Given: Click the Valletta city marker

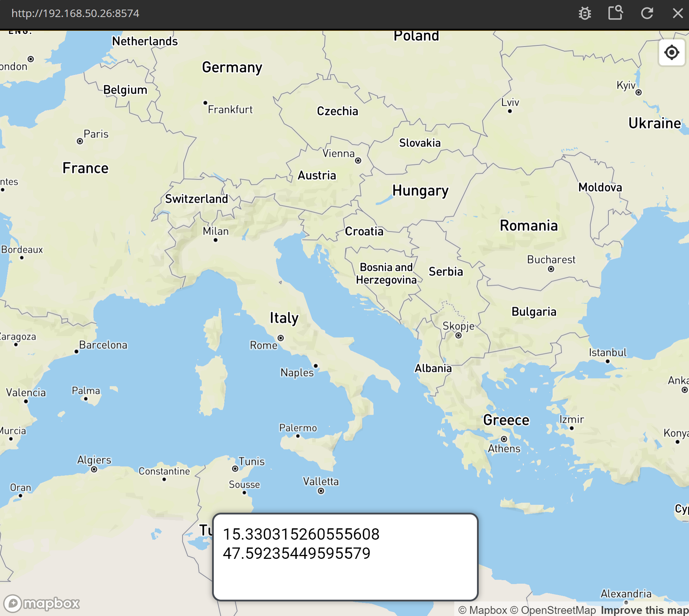Looking at the screenshot, I should (x=321, y=491).
